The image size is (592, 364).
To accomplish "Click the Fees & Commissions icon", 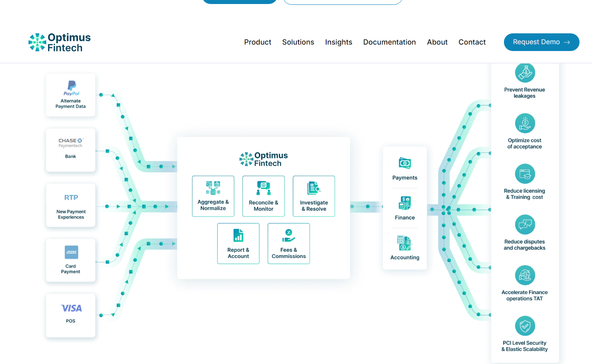I will [x=289, y=235].
